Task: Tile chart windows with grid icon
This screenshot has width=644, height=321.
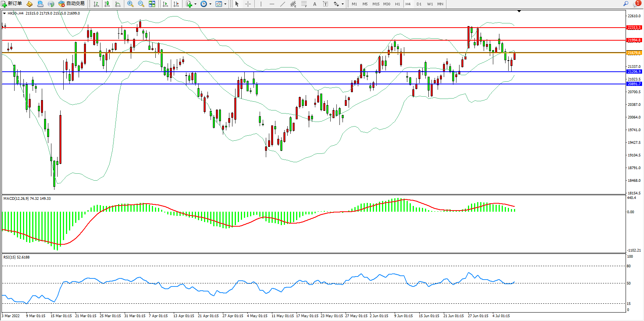Action: point(152,4)
